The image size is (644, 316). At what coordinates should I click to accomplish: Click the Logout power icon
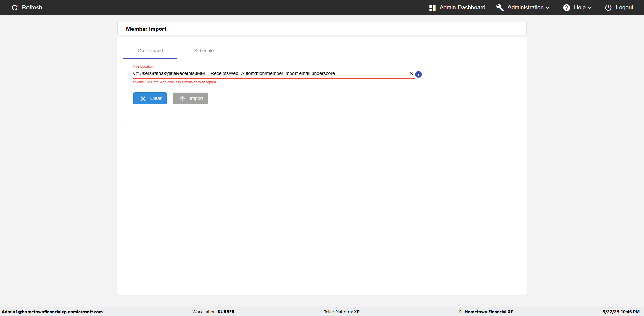[608, 8]
